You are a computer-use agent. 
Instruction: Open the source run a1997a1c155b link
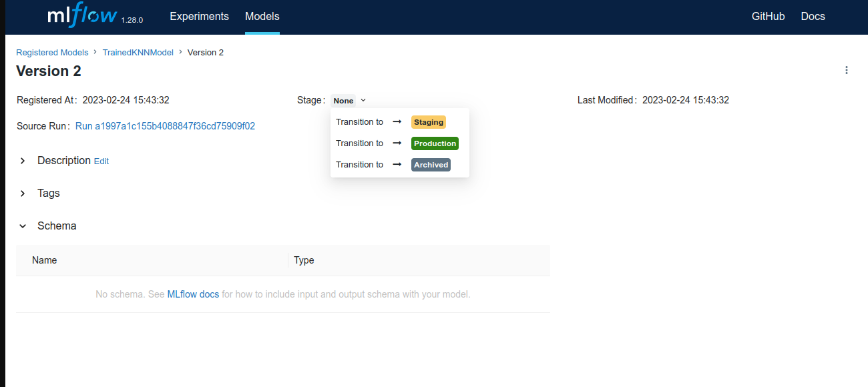[165, 125]
